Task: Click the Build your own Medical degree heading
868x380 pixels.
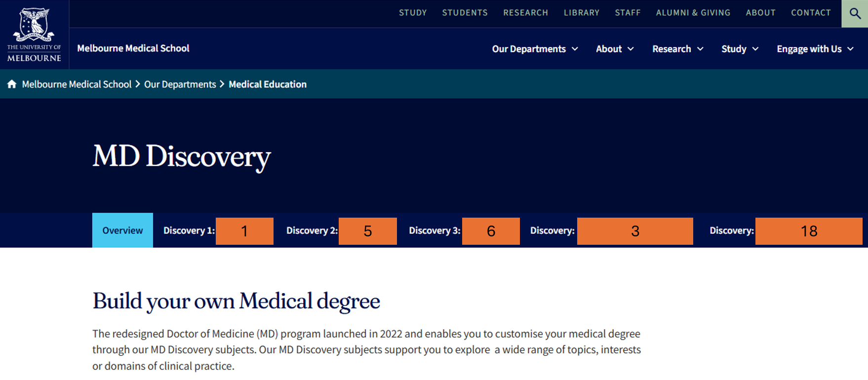Action: pyautogui.click(x=236, y=301)
